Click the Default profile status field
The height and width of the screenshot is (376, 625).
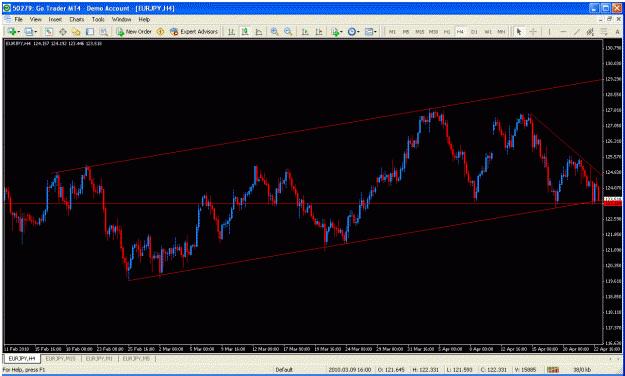[x=284, y=370]
